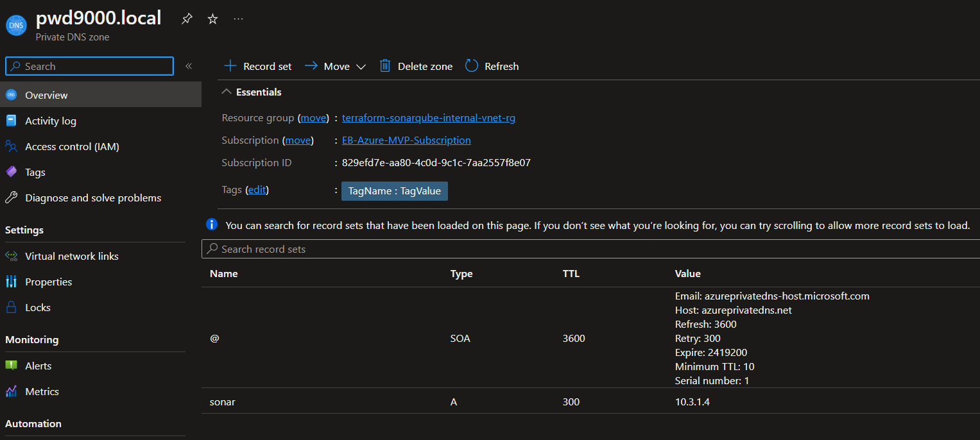Focus the sidebar Search box
The image size is (980, 440).
(89, 66)
